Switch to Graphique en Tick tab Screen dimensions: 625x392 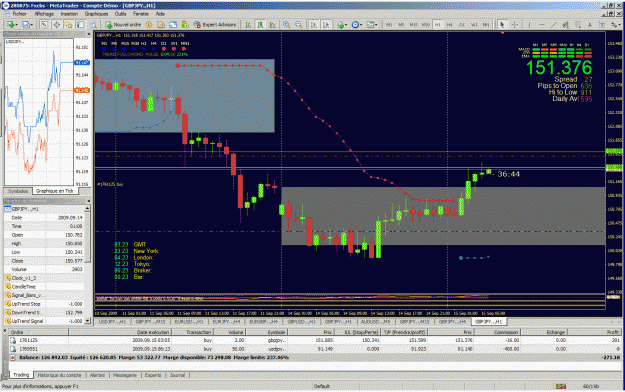[x=55, y=191]
